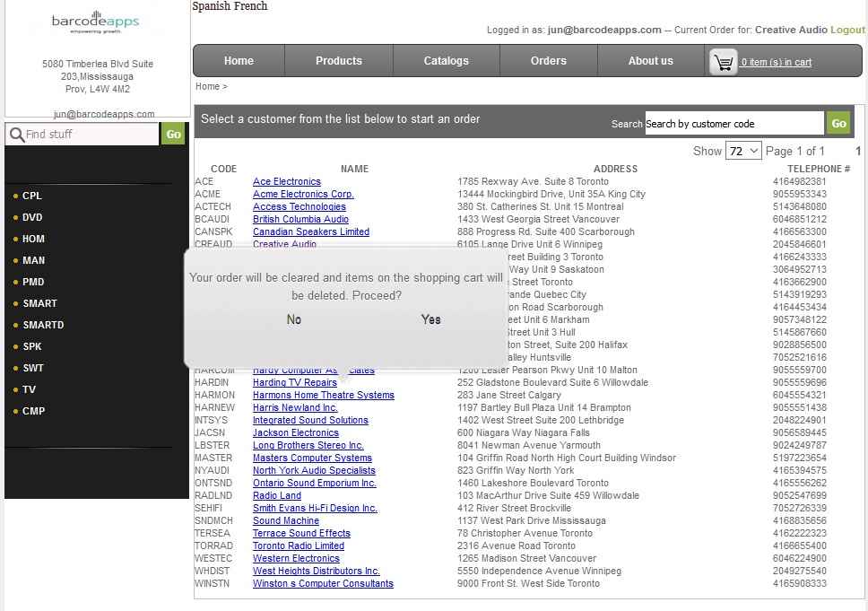The width and height of the screenshot is (868, 611).
Task: Select customer Harris Newland Inc.
Action: (295, 407)
